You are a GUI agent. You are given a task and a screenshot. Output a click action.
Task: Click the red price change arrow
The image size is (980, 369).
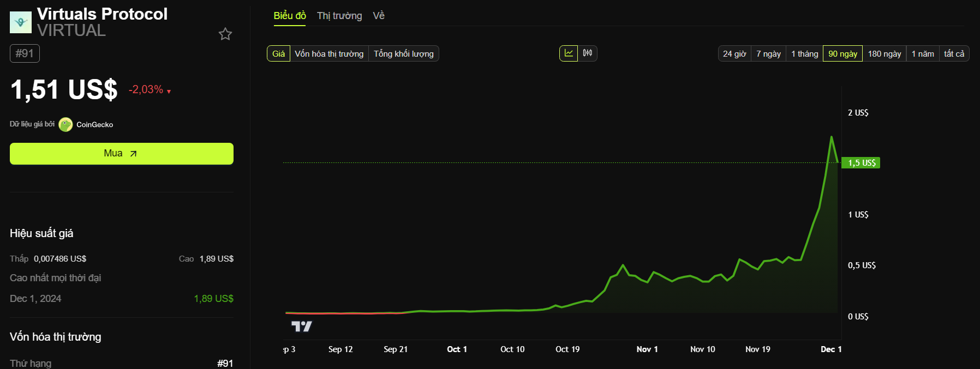(x=169, y=92)
